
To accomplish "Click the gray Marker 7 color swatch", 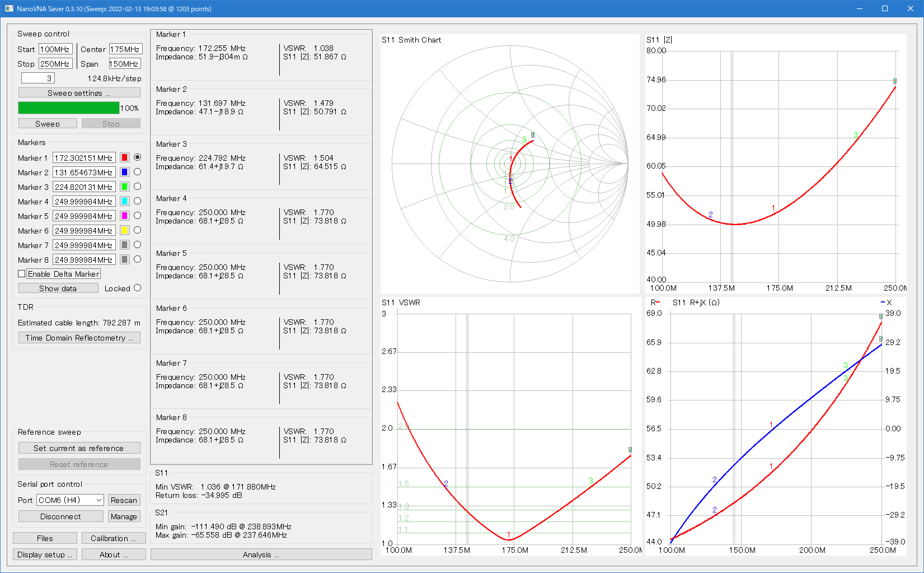I will coord(124,245).
